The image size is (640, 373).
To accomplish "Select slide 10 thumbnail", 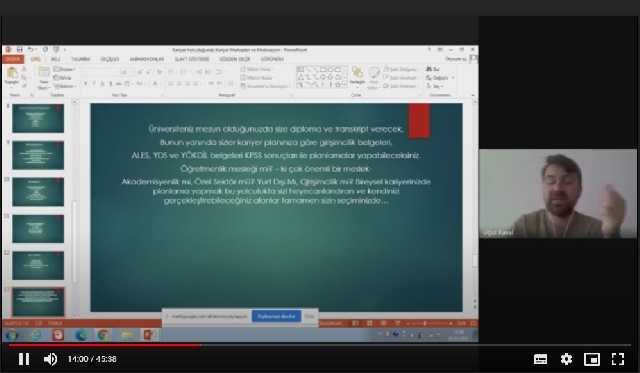I will click(x=38, y=191).
